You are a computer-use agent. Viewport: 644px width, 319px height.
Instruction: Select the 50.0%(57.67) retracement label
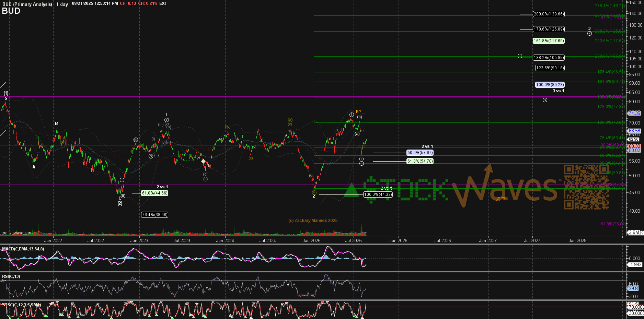420,153
